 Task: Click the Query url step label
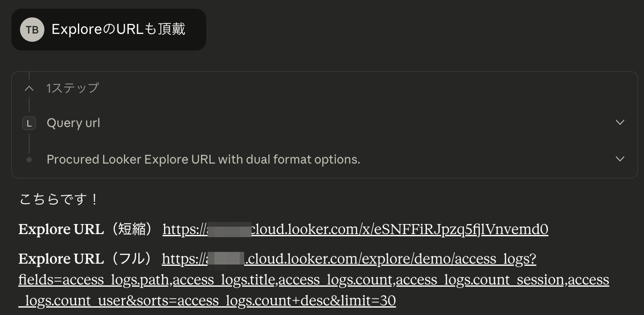pyautogui.click(x=73, y=123)
